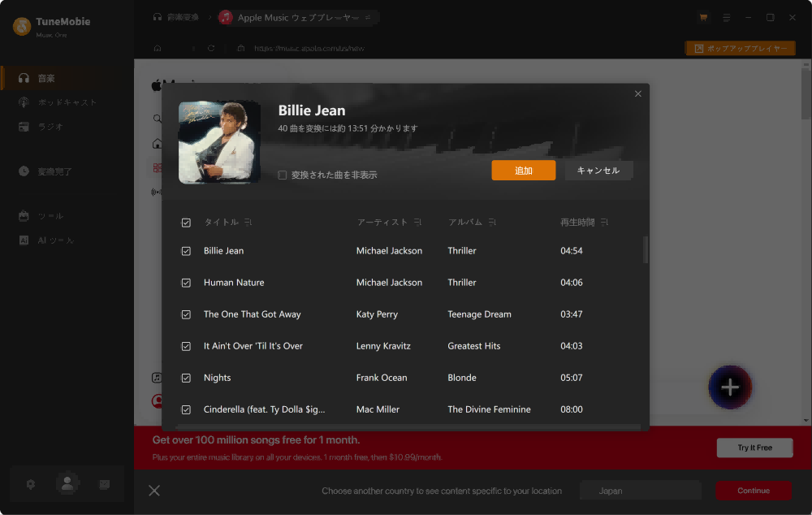The image size is (812, 515).
Task: Toggle hide converted songs checkbox
Action: click(x=283, y=175)
